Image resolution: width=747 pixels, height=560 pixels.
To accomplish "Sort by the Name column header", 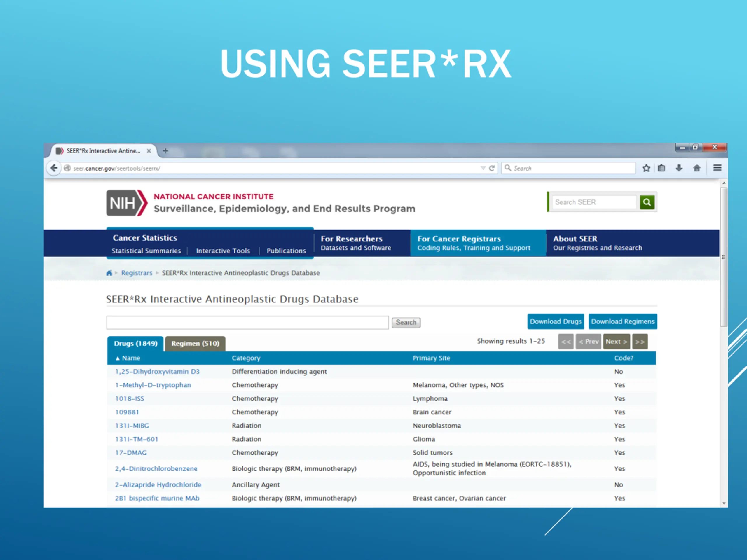I will [x=128, y=358].
